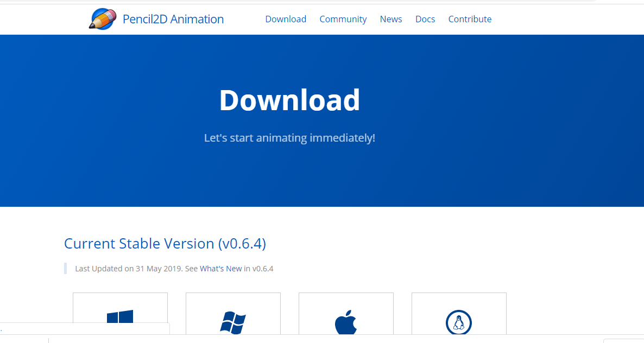Choose the Apple macOS download card
The height and width of the screenshot is (343, 644).
coord(346,314)
